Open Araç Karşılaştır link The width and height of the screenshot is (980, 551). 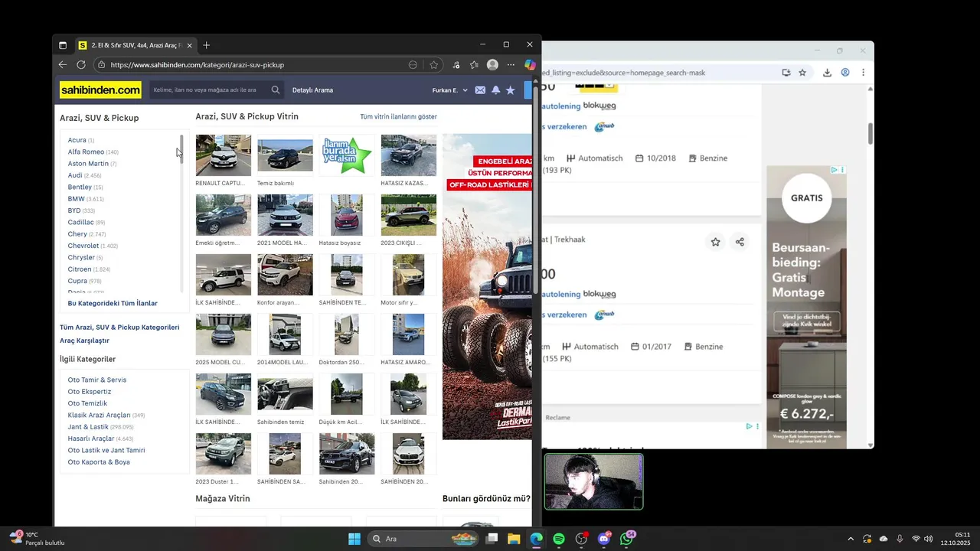(x=84, y=341)
